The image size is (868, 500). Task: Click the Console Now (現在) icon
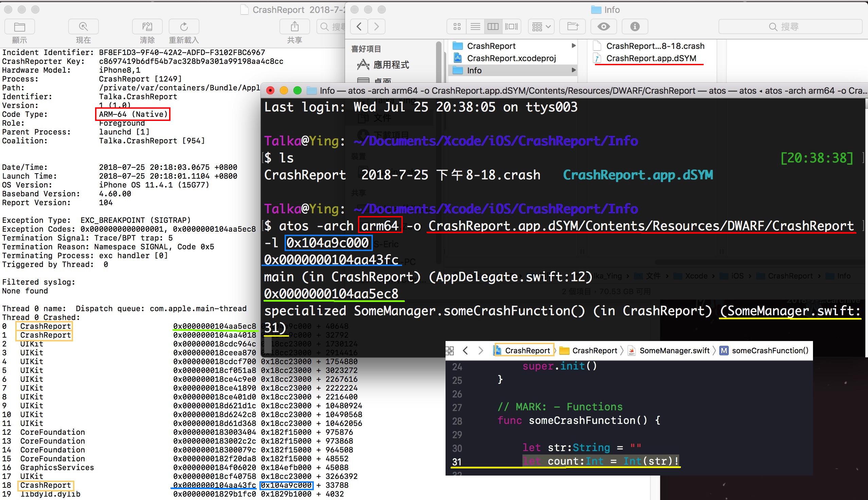(x=84, y=27)
